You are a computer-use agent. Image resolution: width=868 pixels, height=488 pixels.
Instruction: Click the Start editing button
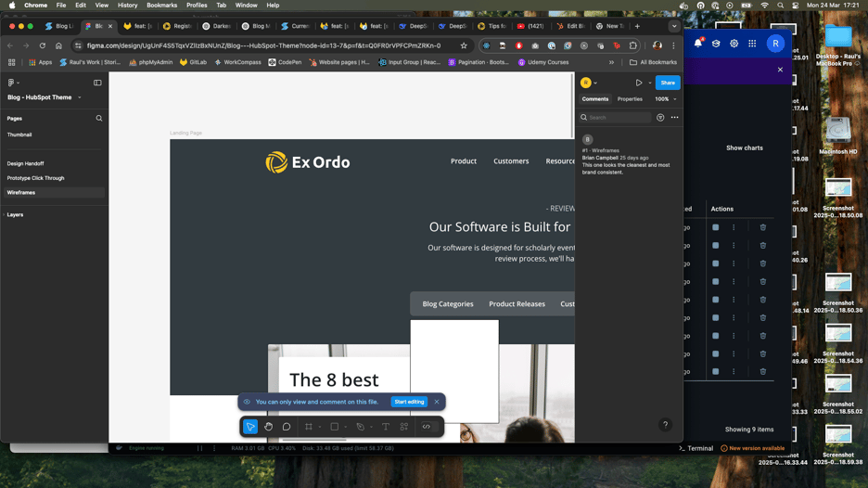coord(409,402)
